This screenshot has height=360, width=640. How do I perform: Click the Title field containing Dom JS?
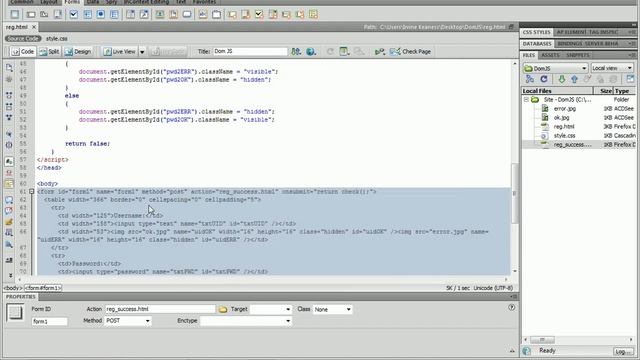250,51
